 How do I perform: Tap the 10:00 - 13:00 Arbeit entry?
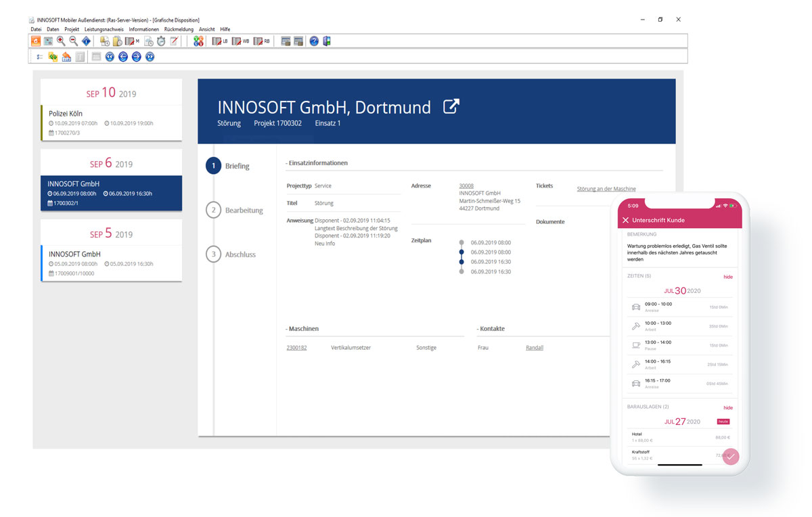pos(679,326)
